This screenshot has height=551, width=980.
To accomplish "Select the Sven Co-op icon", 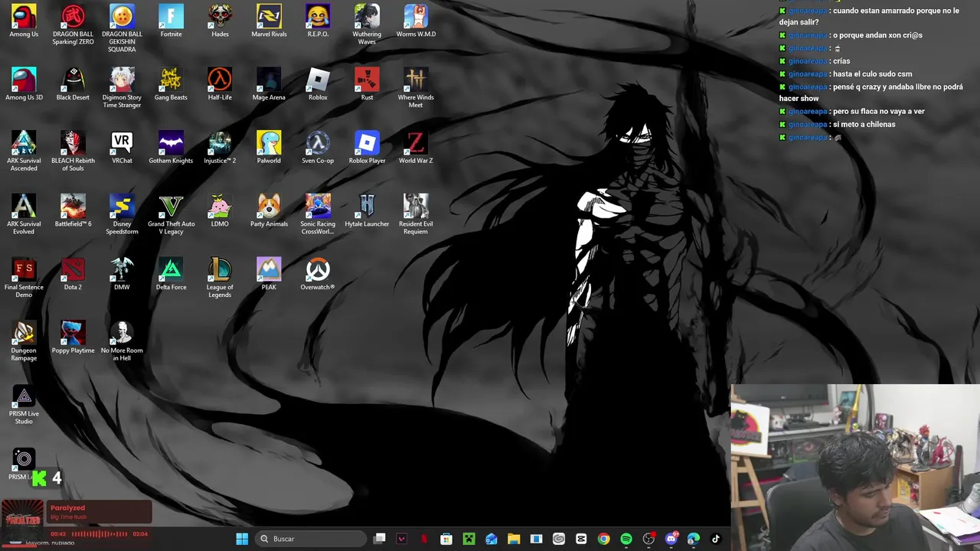I will 318,148.
